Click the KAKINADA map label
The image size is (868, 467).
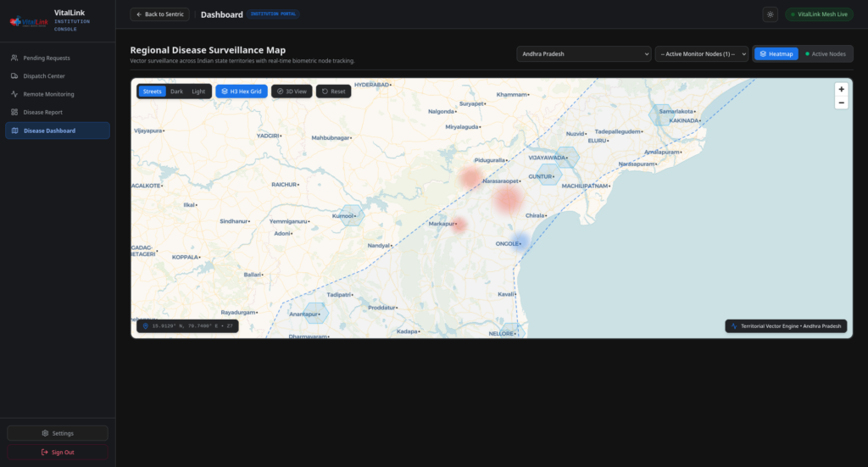pyautogui.click(x=684, y=120)
